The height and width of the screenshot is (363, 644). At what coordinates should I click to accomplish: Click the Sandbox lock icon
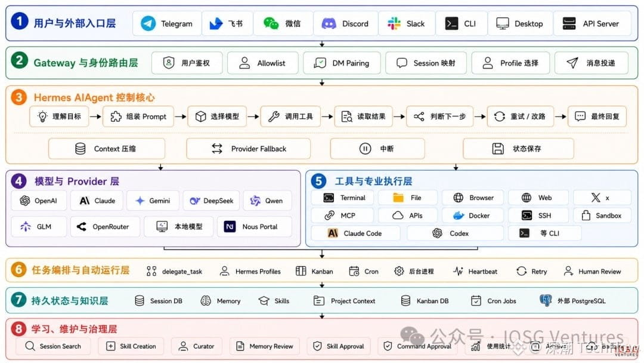point(586,216)
